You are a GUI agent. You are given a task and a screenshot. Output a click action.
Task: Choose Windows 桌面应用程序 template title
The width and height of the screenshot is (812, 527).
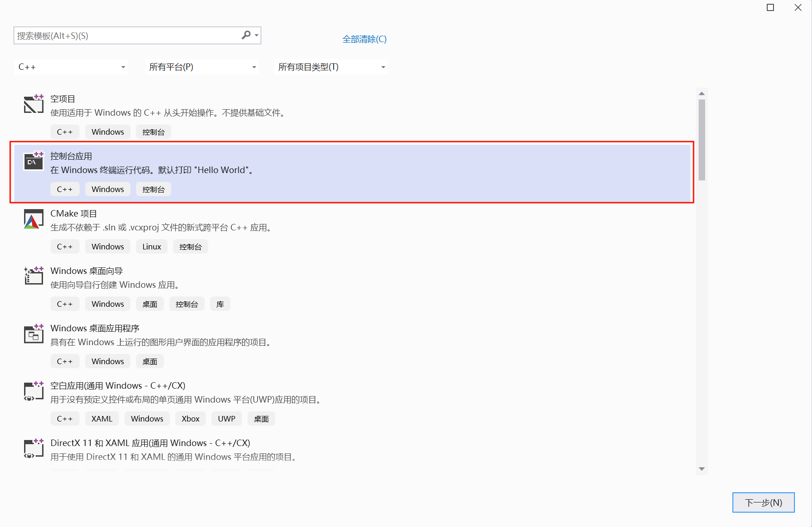95,328
